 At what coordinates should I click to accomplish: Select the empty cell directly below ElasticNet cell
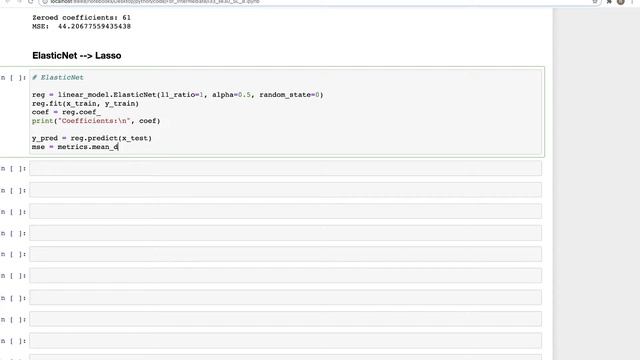pos(285,168)
